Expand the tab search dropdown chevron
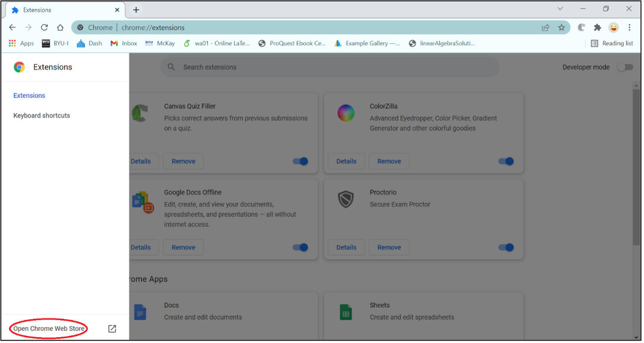The width and height of the screenshot is (644, 343). point(560,9)
